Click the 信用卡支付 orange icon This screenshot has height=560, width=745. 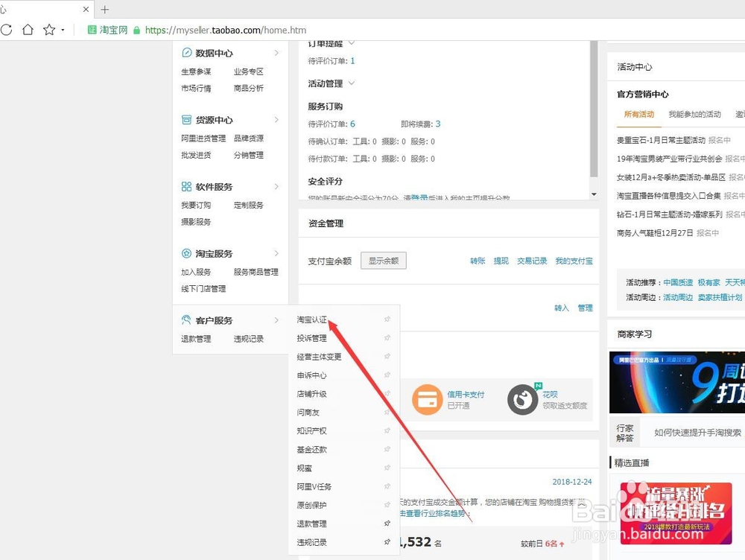pyautogui.click(x=427, y=400)
